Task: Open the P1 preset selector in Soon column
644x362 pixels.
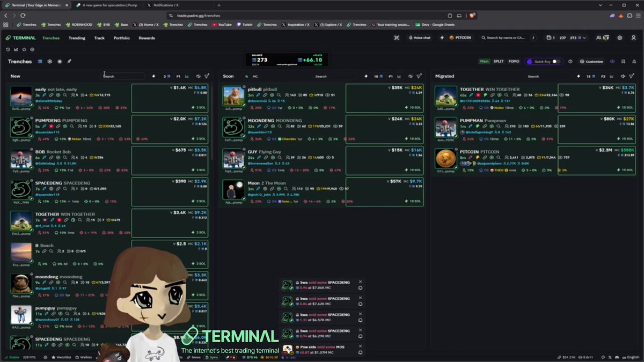Action: click(x=391, y=77)
